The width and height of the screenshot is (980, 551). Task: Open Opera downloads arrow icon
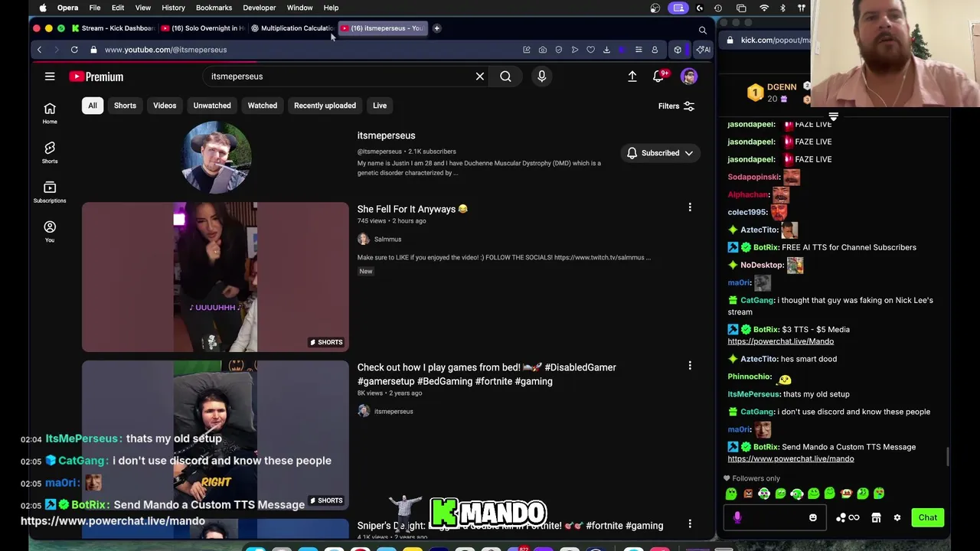coord(606,50)
